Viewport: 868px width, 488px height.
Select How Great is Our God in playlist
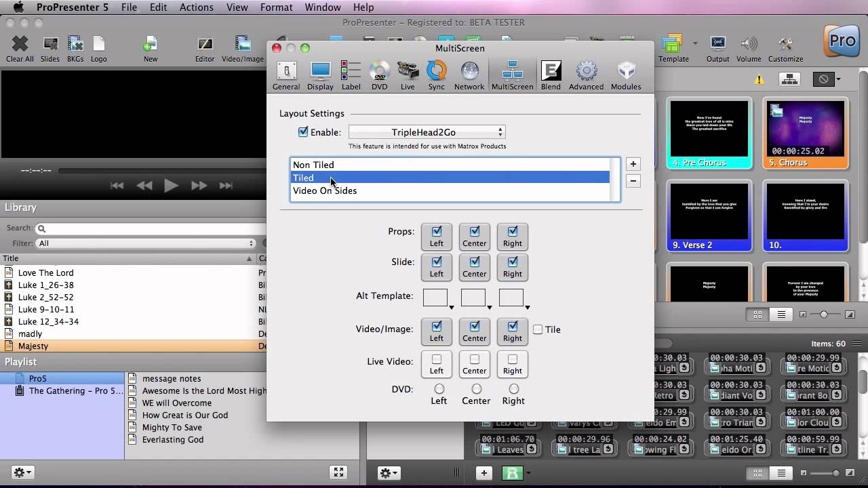185,415
